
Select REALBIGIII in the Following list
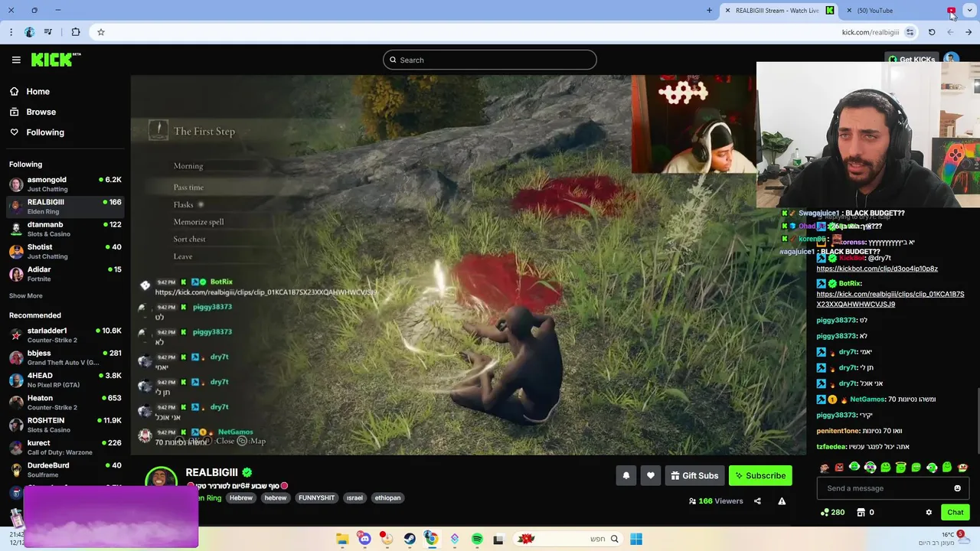tap(64, 207)
